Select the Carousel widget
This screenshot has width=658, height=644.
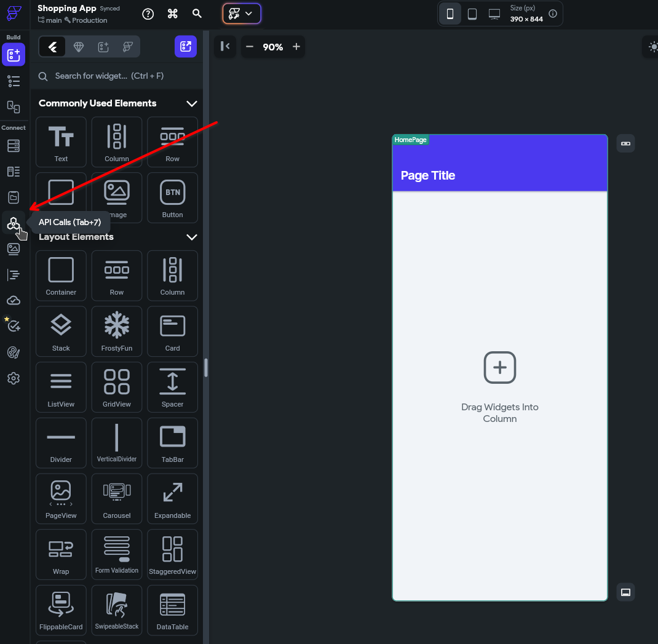[x=117, y=499]
